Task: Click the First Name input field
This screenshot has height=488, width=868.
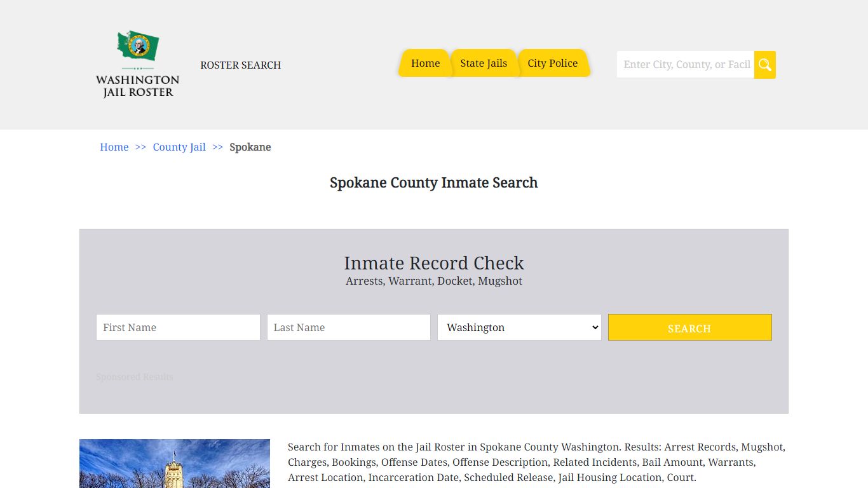Action: 178,327
